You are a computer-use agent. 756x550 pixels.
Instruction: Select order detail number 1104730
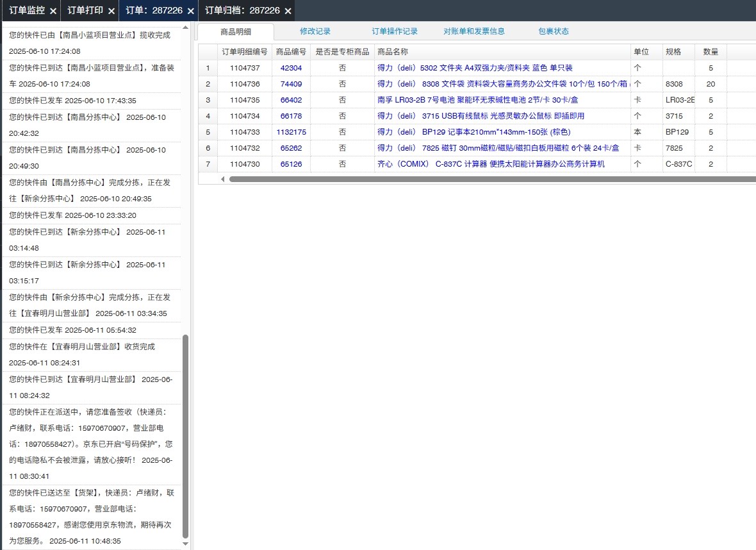245,164
